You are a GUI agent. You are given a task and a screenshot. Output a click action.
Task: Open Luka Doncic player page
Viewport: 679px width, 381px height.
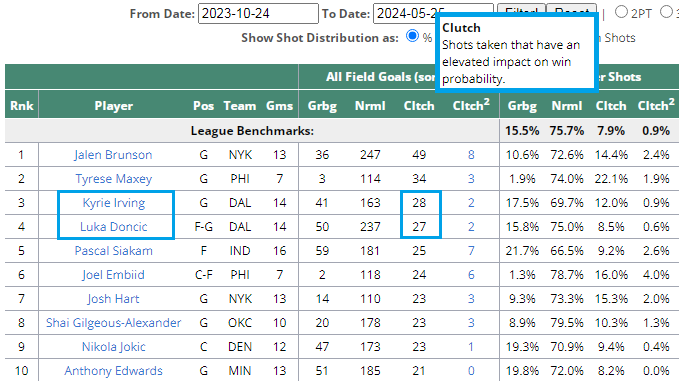113,227
